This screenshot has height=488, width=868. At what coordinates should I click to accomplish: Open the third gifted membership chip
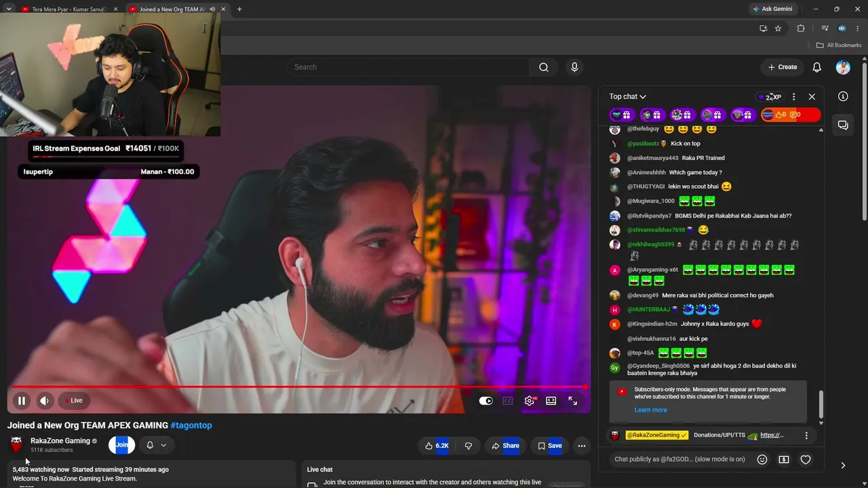682,115
